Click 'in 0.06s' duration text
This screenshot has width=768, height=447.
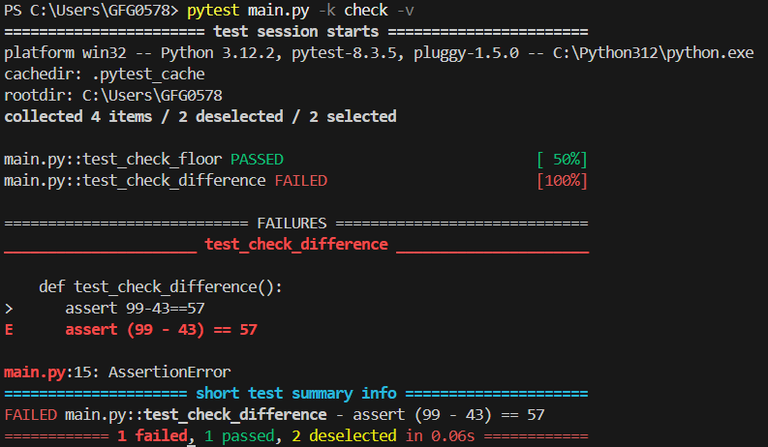click(440, 436)
